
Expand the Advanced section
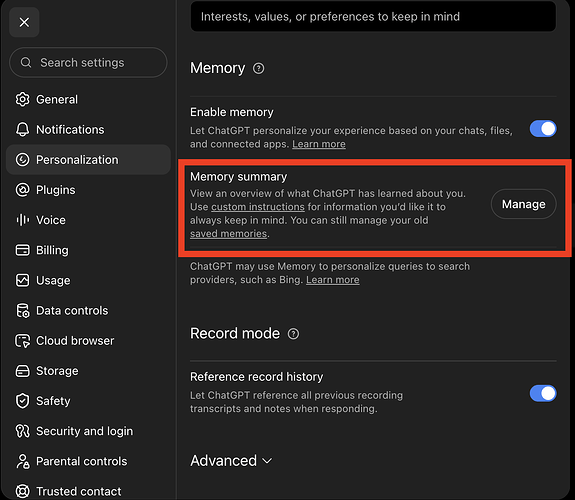[231, 461]
